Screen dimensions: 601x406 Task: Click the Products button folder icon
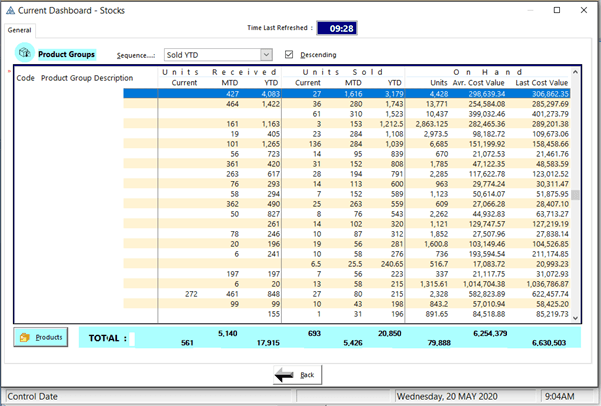25,337
